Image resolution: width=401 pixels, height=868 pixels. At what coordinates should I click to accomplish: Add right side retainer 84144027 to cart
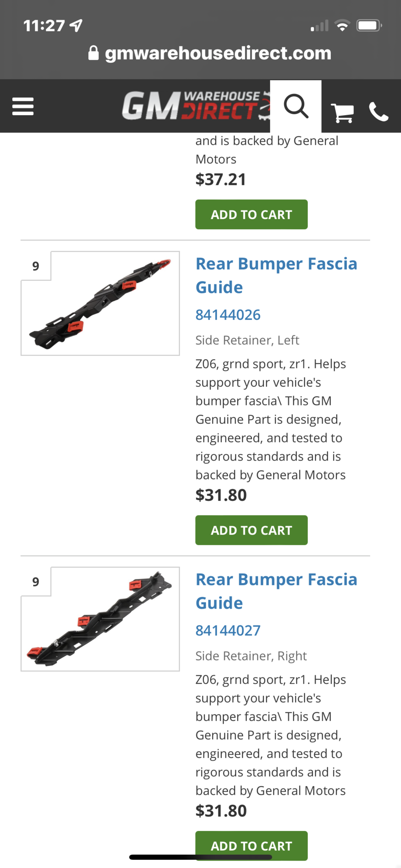251,845
